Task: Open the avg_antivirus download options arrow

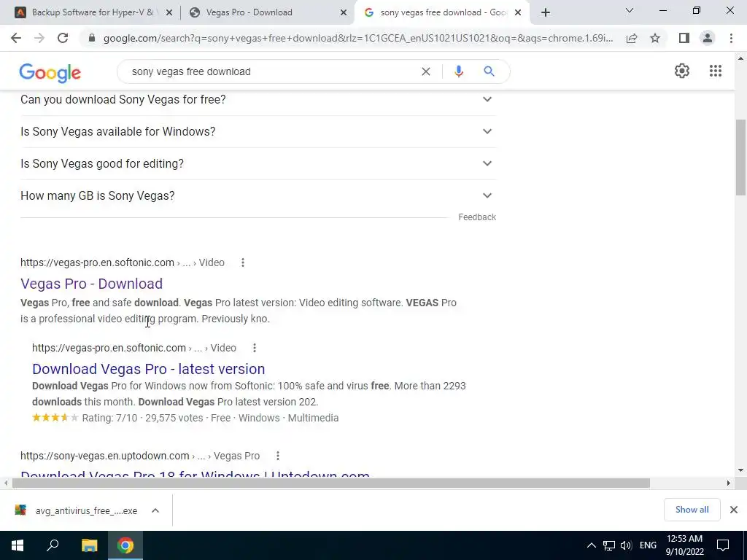Action: [x=155, y=510]
